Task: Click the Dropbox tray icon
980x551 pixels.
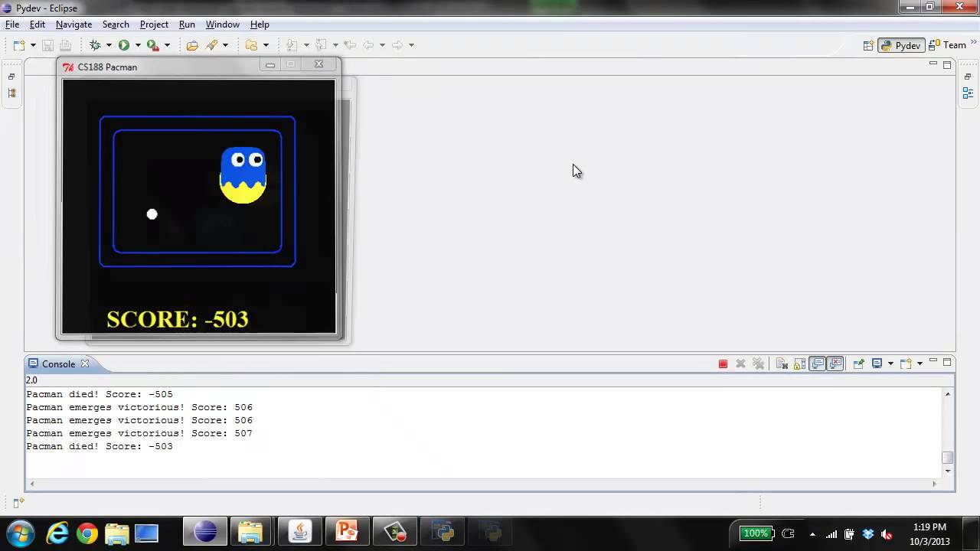Action: [x=867, y=533]
